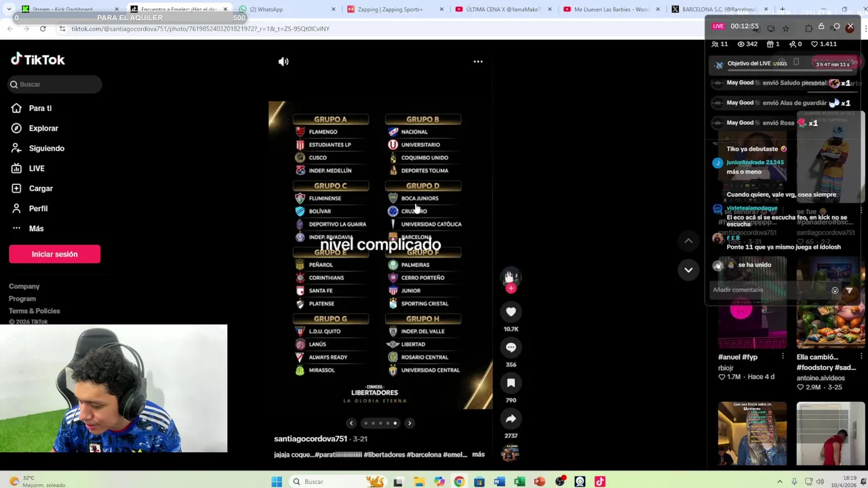Click the Buscar search field in TikTok sidebar
Viewport: 868px width, 488px height.
55,84
